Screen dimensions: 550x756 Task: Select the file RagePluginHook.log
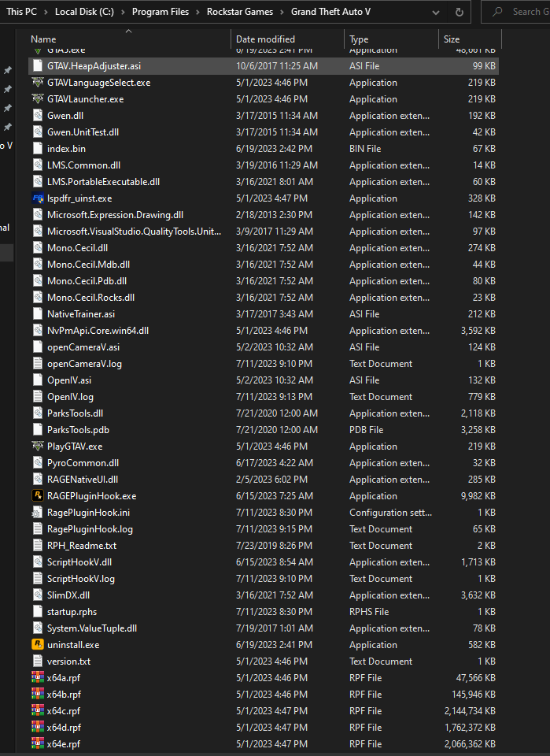click(264, 529)
